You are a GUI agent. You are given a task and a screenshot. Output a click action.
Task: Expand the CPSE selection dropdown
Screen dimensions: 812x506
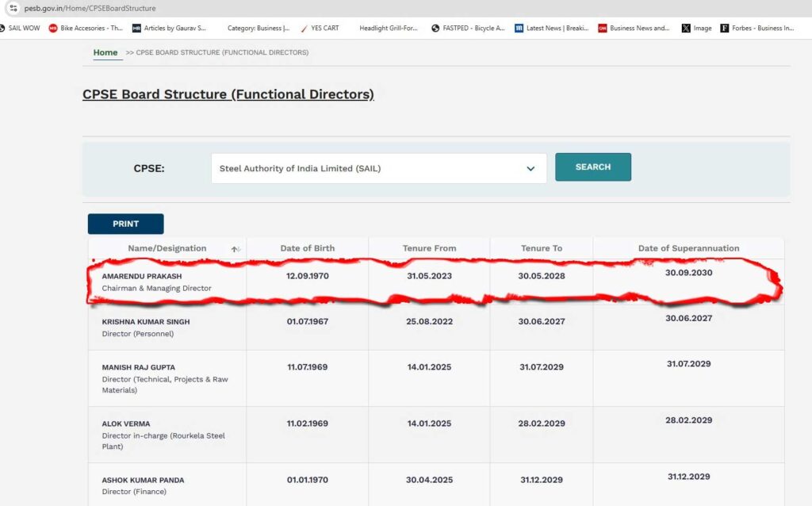pyautogui.click(x=530, y=169)
